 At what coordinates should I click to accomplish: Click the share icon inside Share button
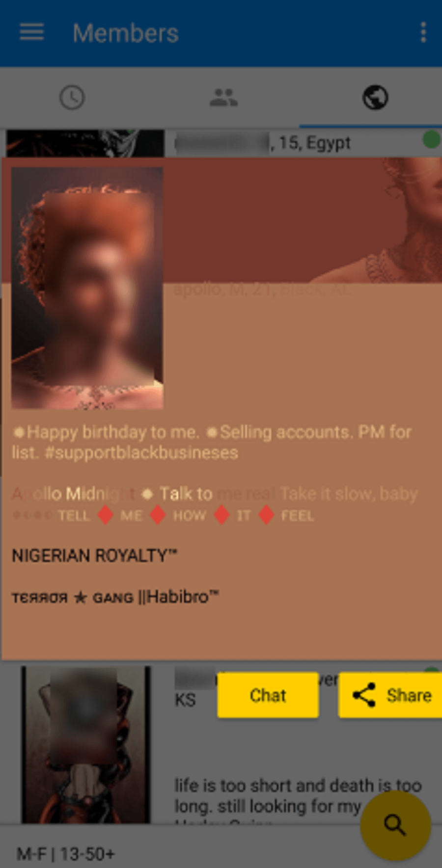[364, 695]
